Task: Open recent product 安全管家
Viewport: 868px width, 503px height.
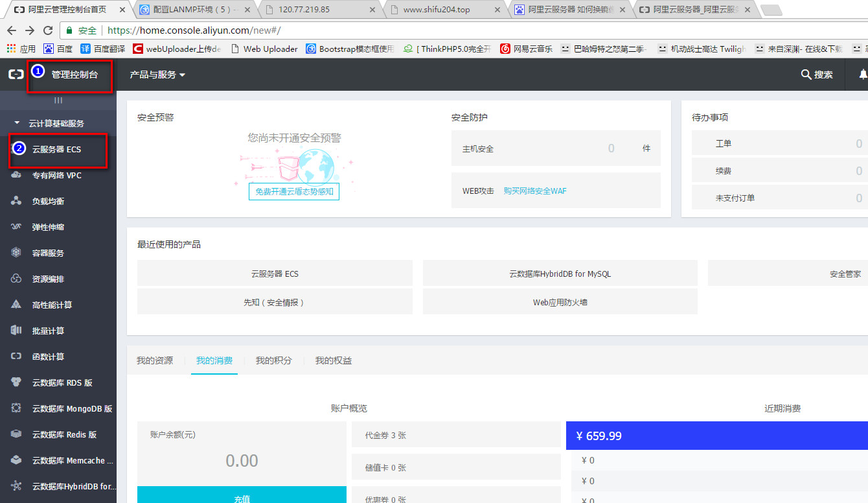Action: coord(788,274)
